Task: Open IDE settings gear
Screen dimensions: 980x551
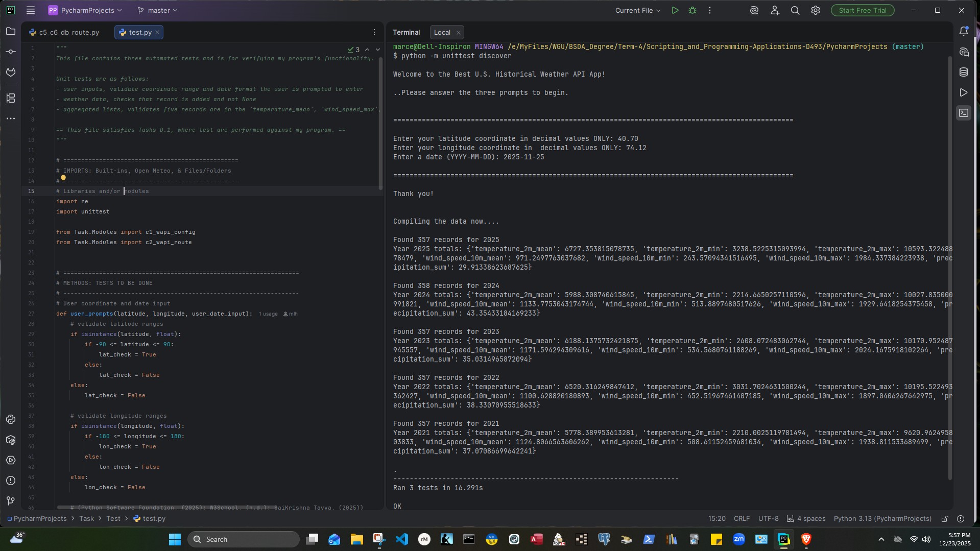Action: tap(816, 10)
